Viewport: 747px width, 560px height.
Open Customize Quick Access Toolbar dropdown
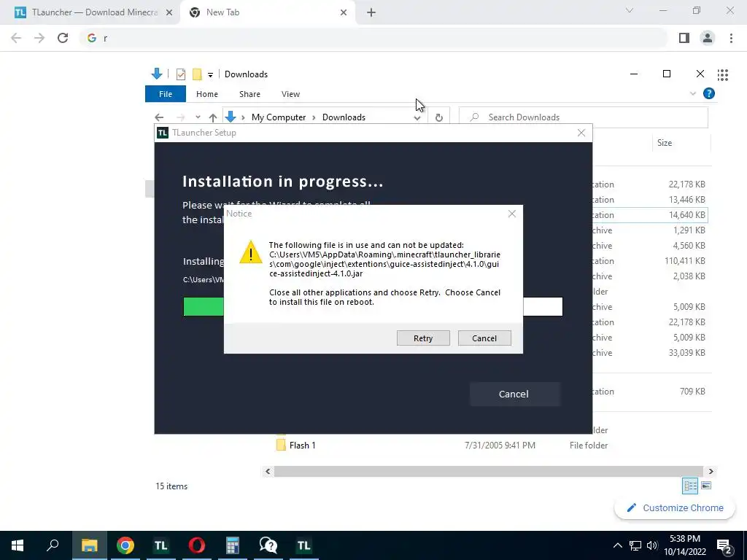(210, 75)
